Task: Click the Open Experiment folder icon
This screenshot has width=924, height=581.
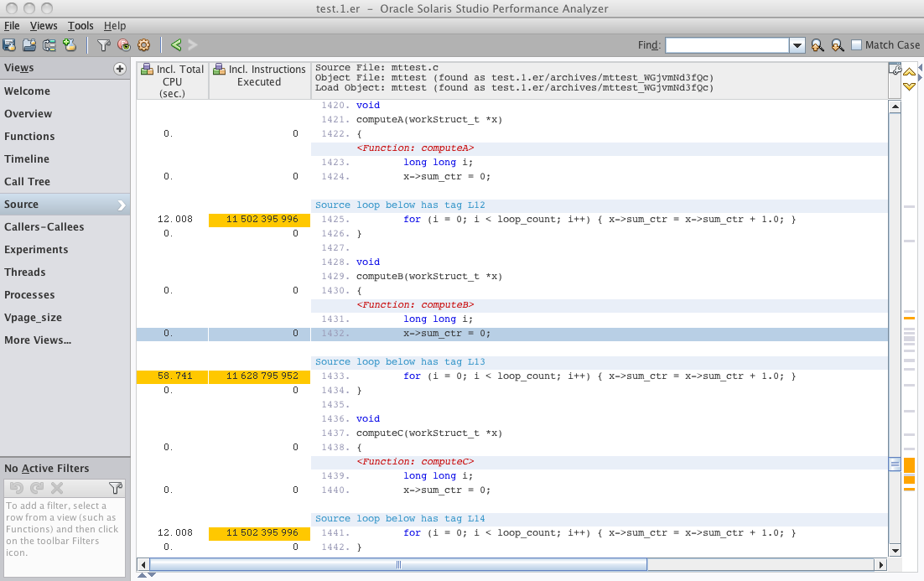Action: (29, 45)
